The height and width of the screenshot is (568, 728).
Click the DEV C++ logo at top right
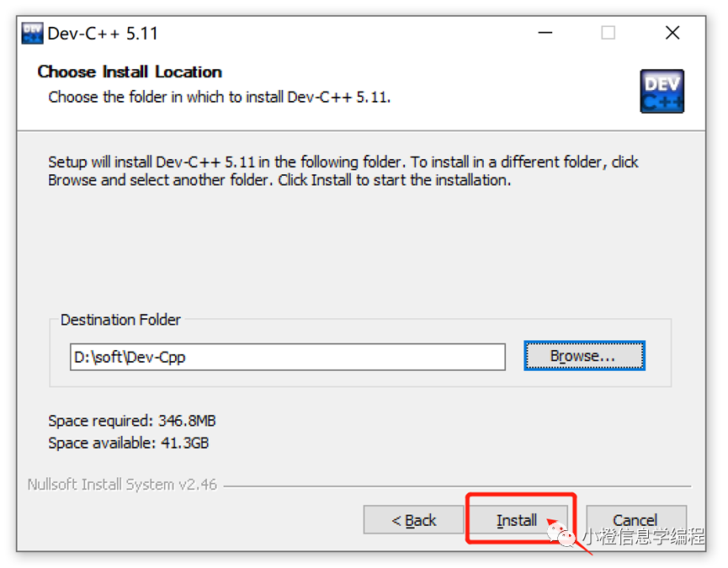point(662,91)
